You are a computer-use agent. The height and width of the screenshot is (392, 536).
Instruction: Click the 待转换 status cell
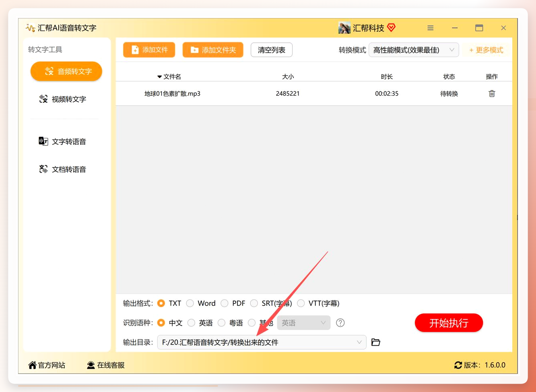449,94
